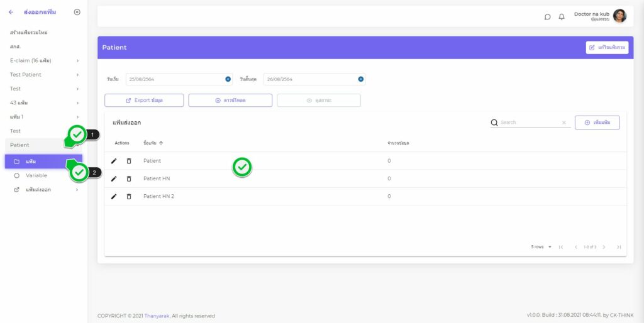Click the edit pencil for Patient HN
Viewport: 644px width, 323px height.
pos(114,178)
